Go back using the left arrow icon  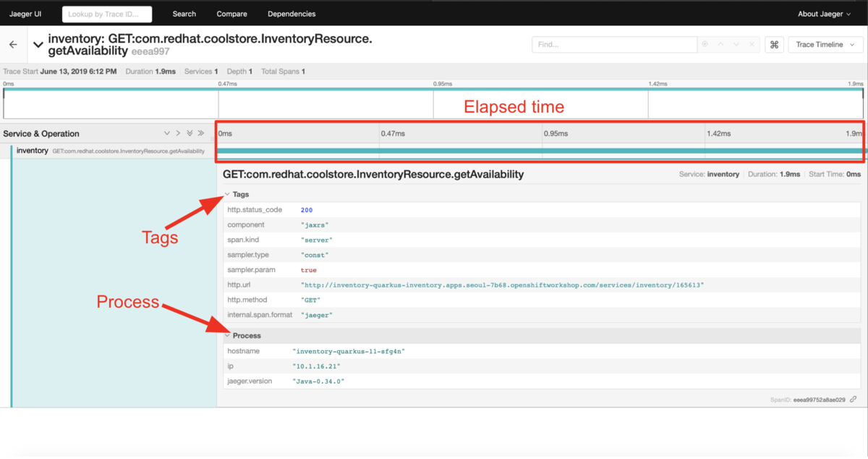coord(13,45)
